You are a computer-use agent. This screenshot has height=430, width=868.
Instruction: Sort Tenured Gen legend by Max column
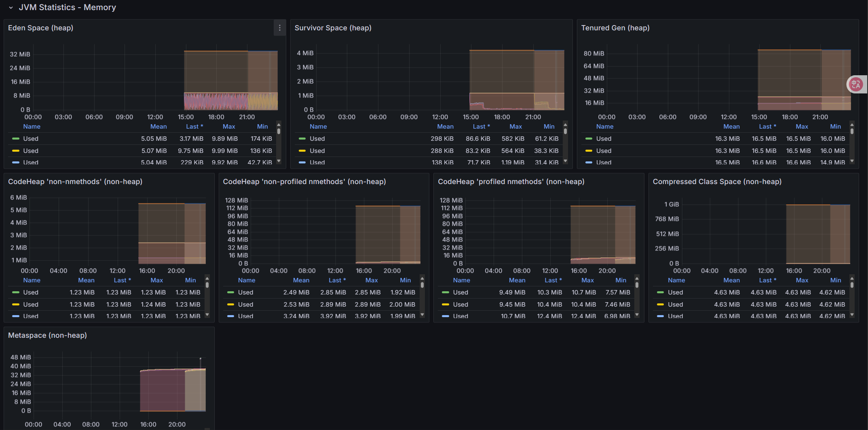pyautogui.click(x=802, y=127)
